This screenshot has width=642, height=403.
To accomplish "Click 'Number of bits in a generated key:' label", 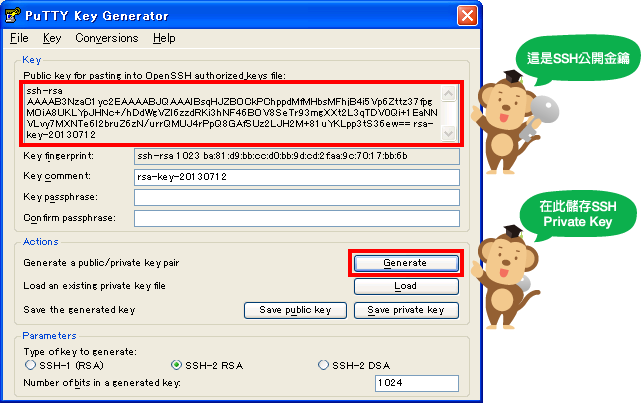I will [102, 383].
